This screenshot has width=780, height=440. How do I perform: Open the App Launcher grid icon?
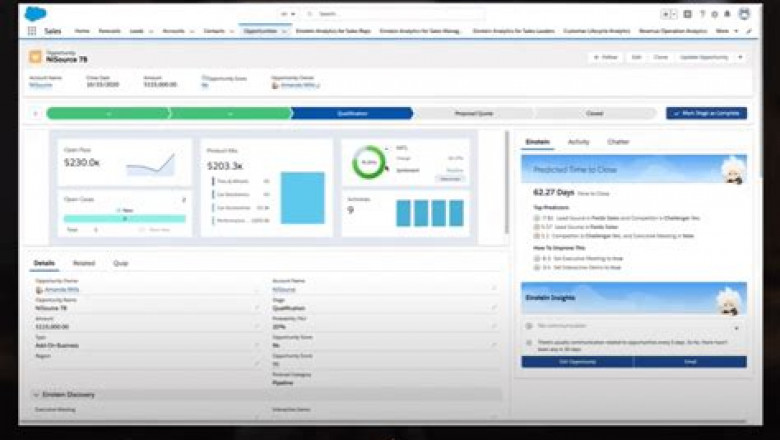coord(33,31)
